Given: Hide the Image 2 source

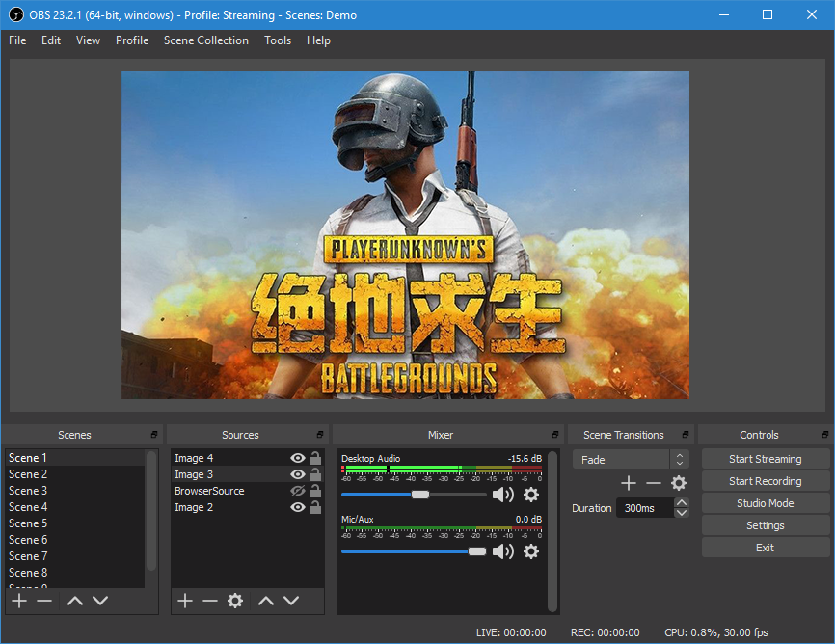Looking at the screenshot, I should [x=298, y=507].
